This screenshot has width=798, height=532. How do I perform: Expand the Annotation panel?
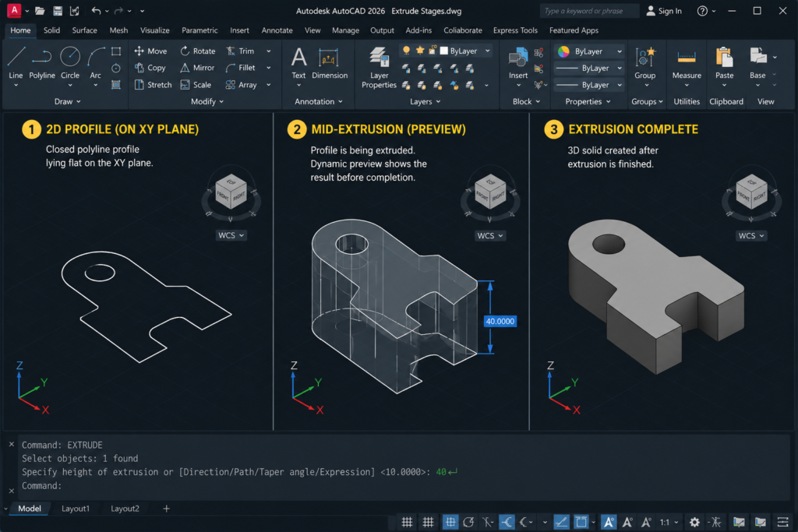[319, 102]
